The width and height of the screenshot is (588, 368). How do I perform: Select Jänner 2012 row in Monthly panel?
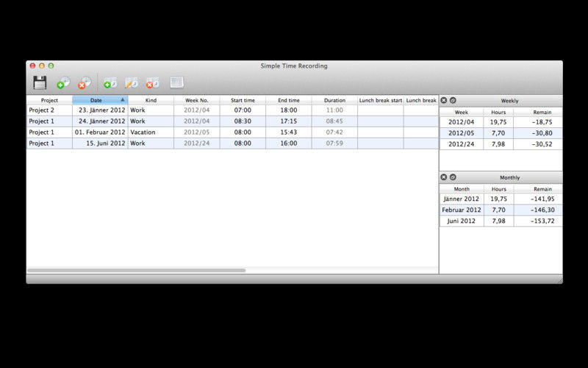(x=501, y=199)
